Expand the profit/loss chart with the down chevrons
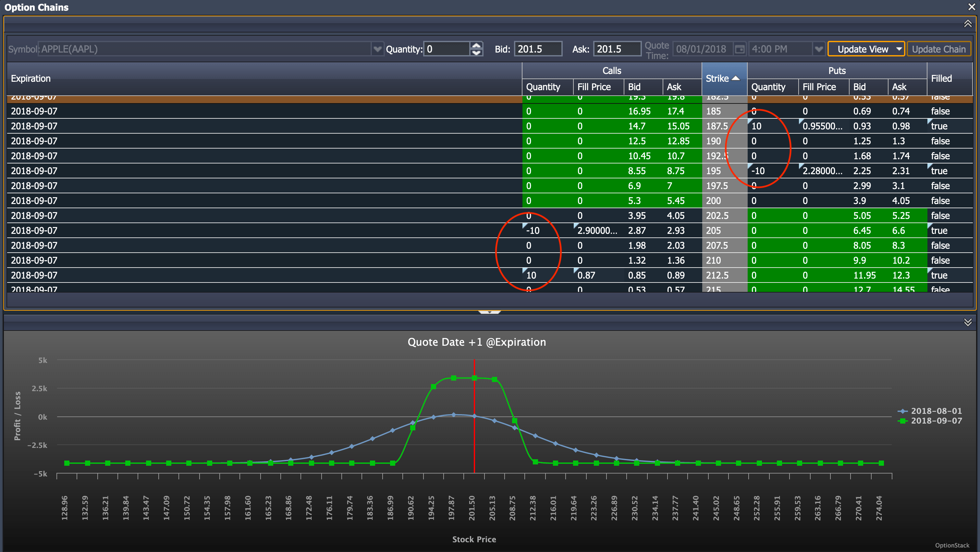Image resolution: width=980 pixels, height=552 pixels. (x=967, y=322)
